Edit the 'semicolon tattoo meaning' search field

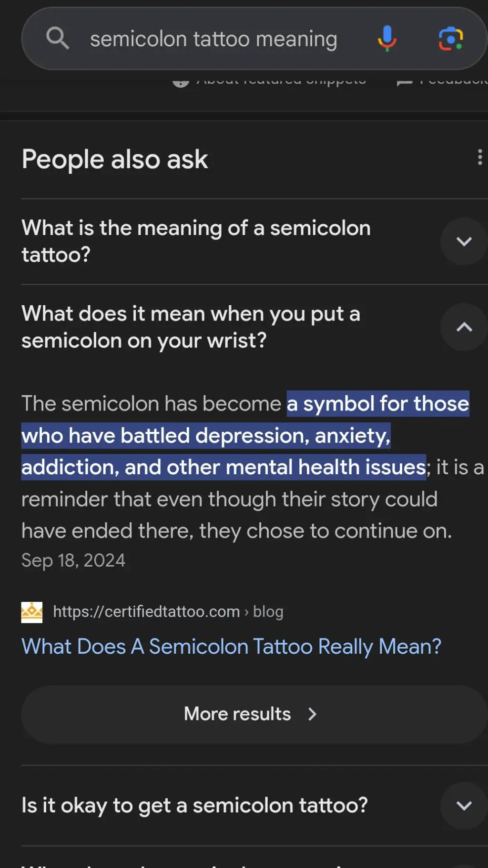(x=213, y=39)
